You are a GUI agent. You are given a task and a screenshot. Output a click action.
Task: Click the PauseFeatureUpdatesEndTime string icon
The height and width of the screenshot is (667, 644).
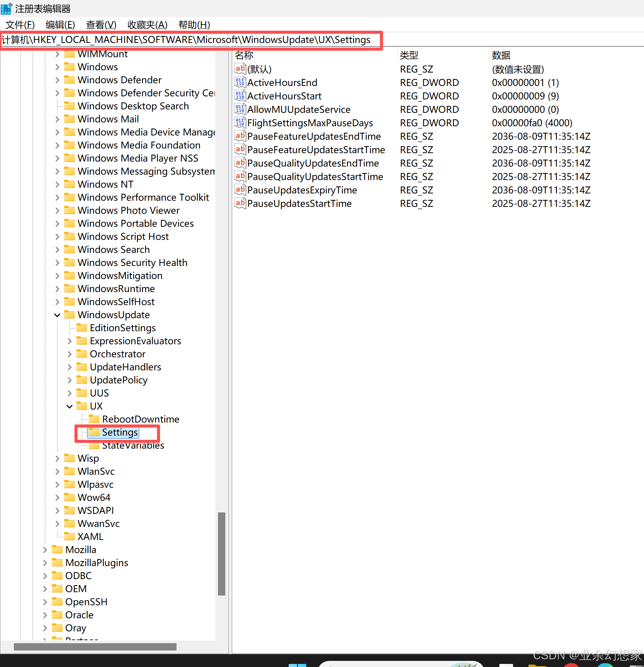coord(240,136)
